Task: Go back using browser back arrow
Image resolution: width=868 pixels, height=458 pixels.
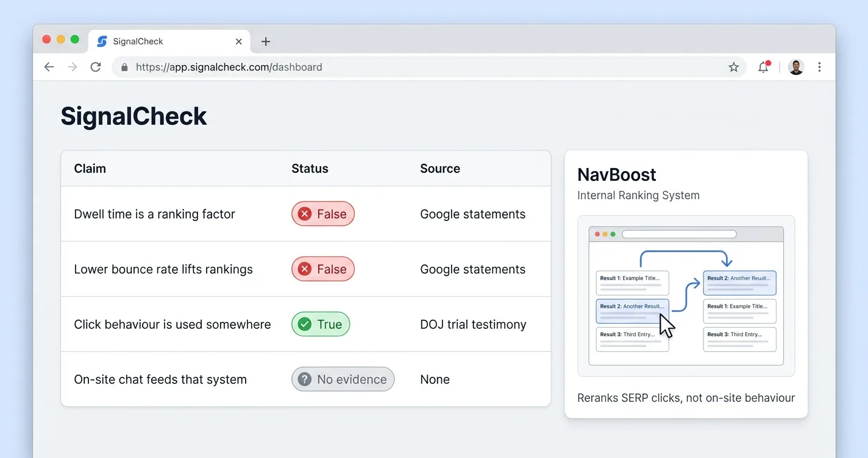Action: (x=49, y=67)
